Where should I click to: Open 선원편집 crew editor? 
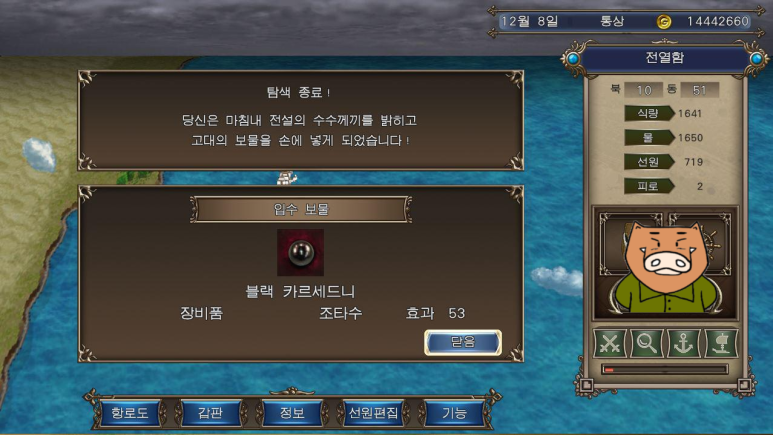click(x=373, y=413)
